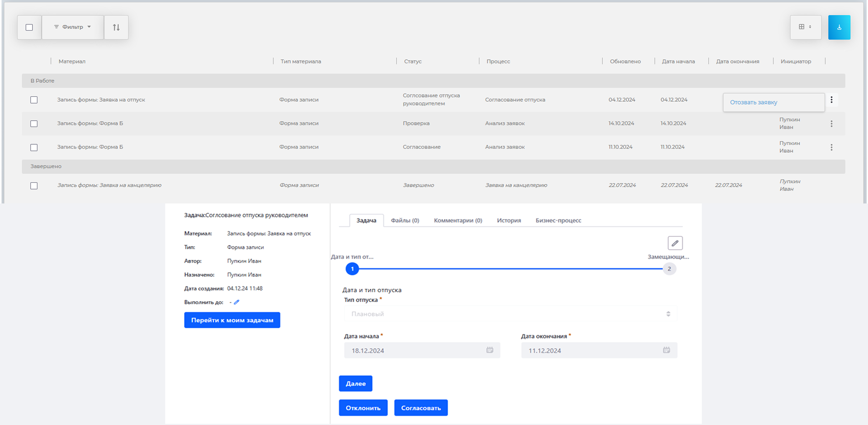Click the Материал column header

[72, 61]
